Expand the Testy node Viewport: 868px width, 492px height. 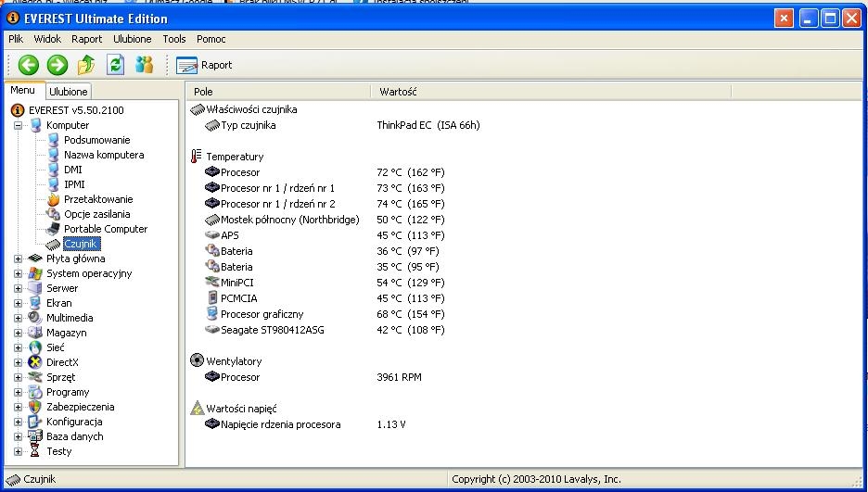[x=18, y=451]
